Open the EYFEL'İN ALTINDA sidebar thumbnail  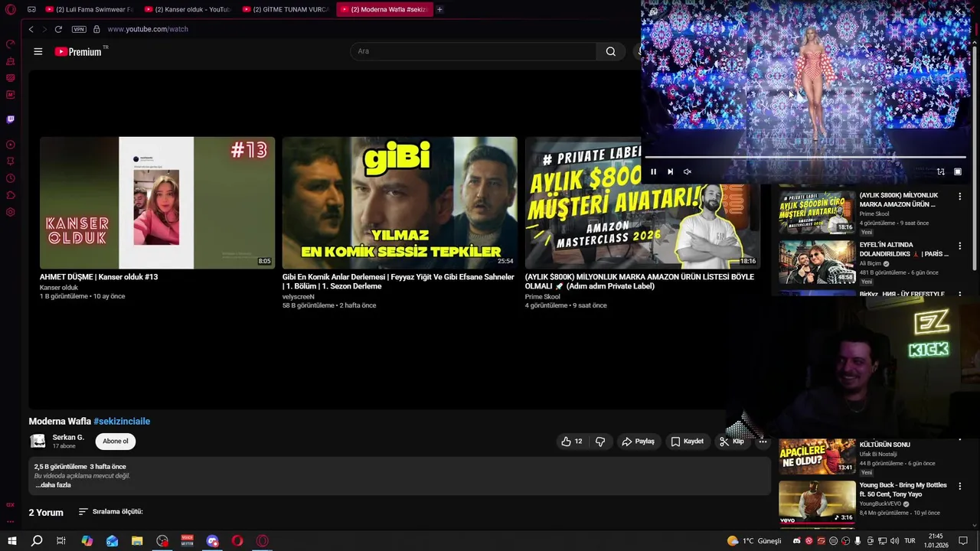pos(817,262)
